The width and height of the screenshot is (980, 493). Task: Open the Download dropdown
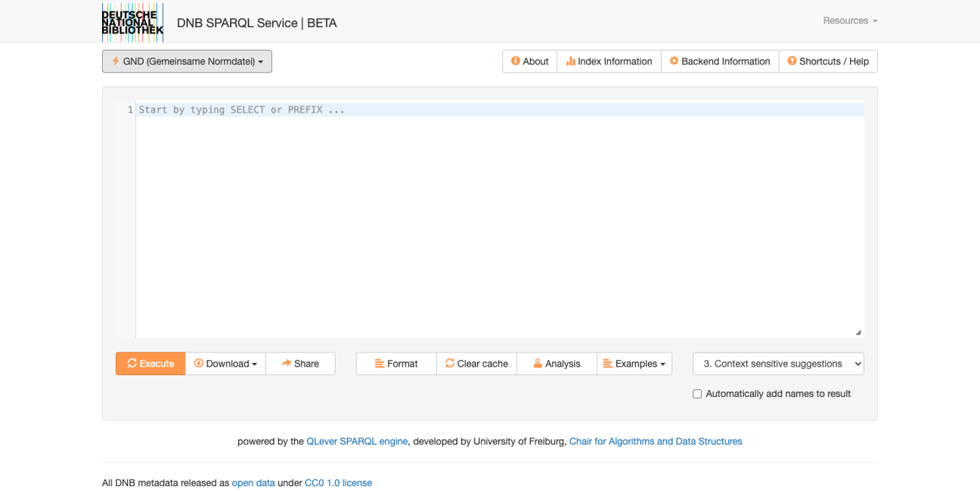pos(226,364)
